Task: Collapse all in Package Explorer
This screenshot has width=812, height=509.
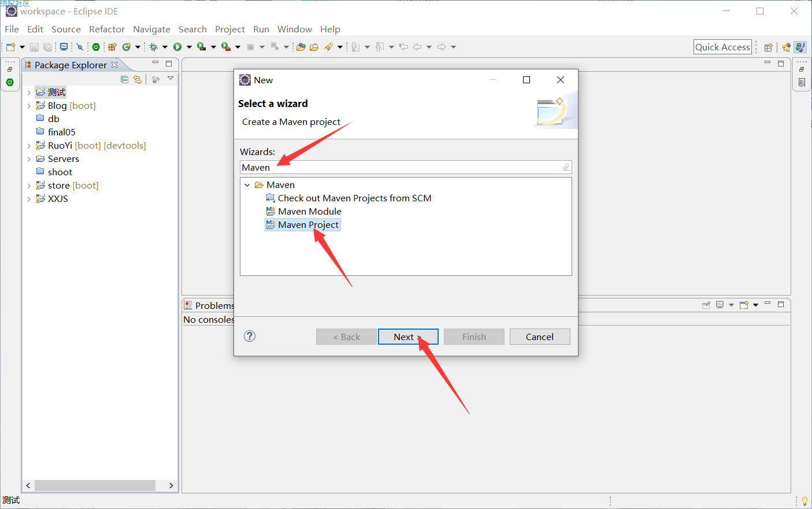Action: click(124, 79)
